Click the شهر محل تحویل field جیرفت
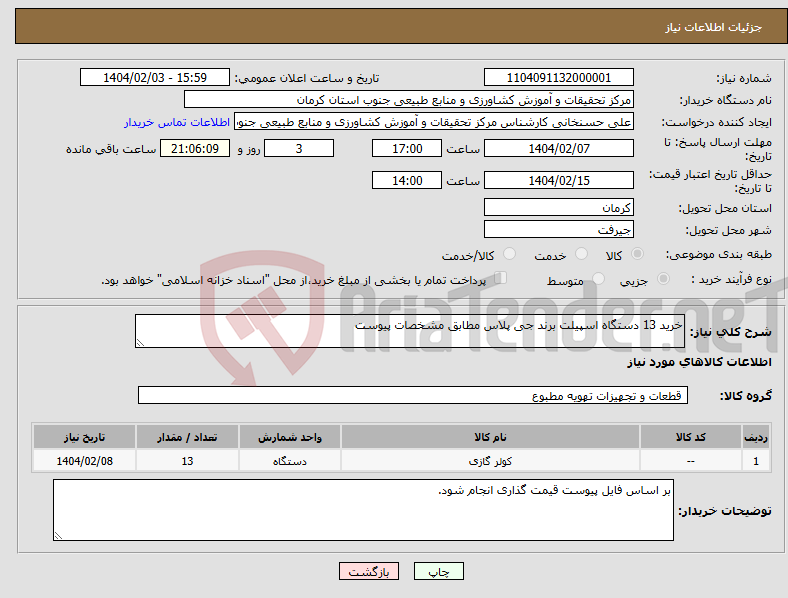Viewport: 788px width, 598px height. pos(558,229)
